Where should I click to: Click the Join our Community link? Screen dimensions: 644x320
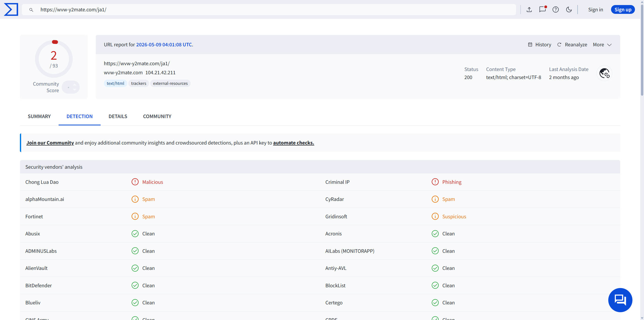point(50,143)
